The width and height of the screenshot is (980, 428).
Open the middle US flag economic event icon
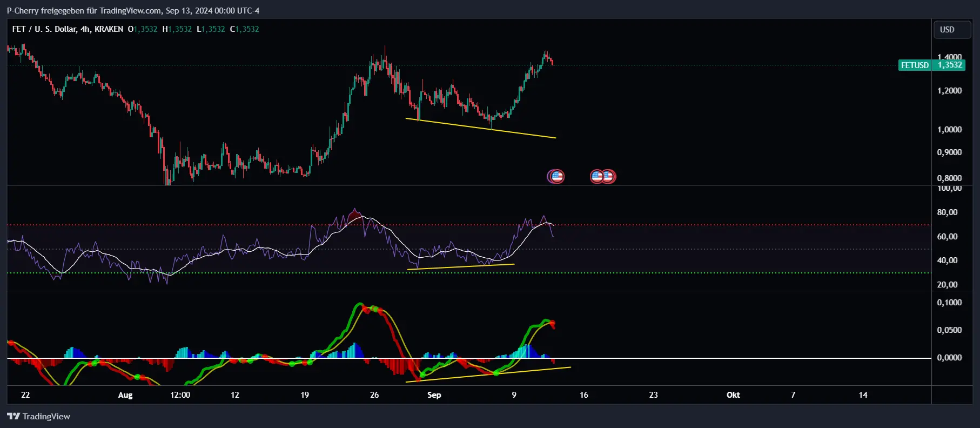(596, 176)
